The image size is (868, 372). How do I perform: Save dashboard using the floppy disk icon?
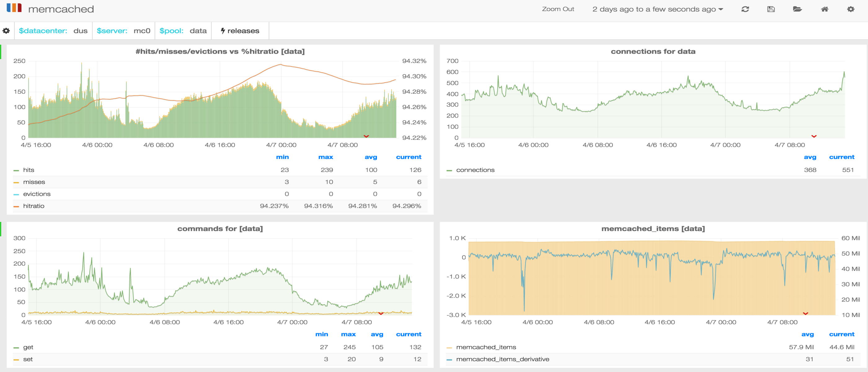[x=771, y=9]
